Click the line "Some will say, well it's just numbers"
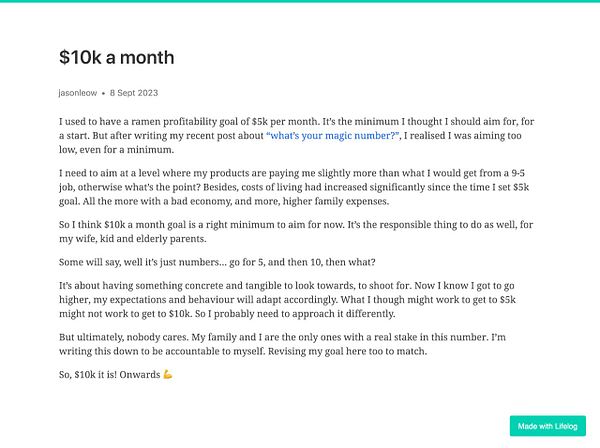Screen dimensions: 600x448 tap(217, 262)
